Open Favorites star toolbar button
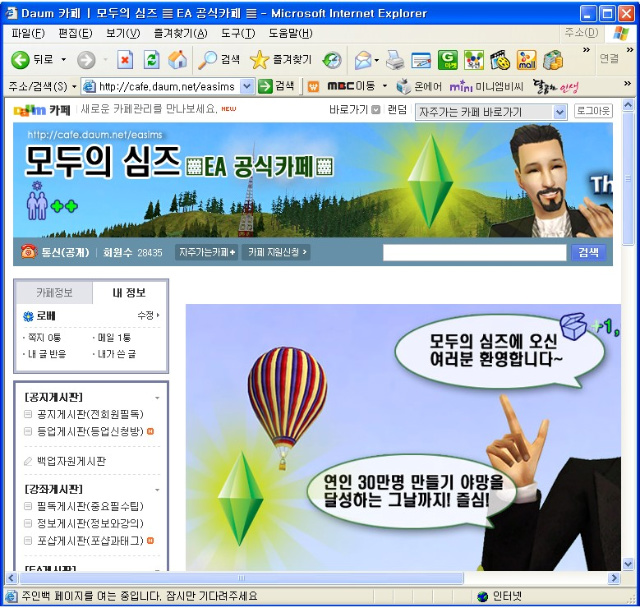The height and width of the screenshot is (608, 640). (x=280, y=60)
